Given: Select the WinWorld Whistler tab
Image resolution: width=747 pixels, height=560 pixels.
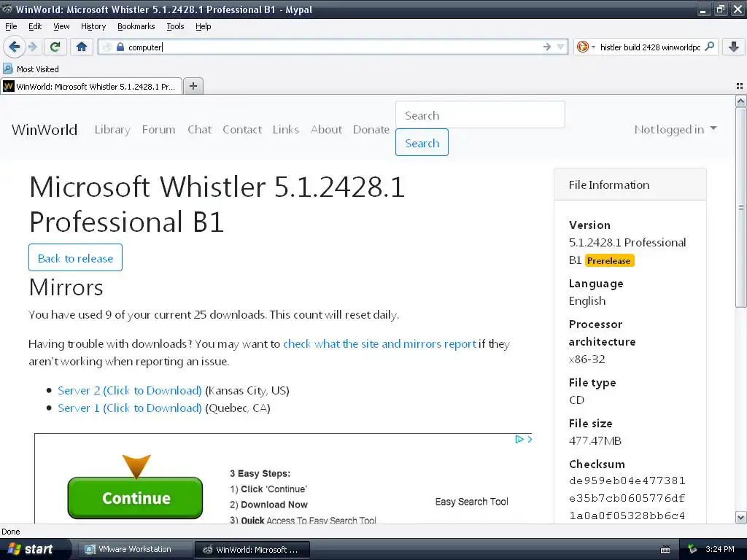Looking at the screenshot, I should pyautogui.click(x=91, y=86).
